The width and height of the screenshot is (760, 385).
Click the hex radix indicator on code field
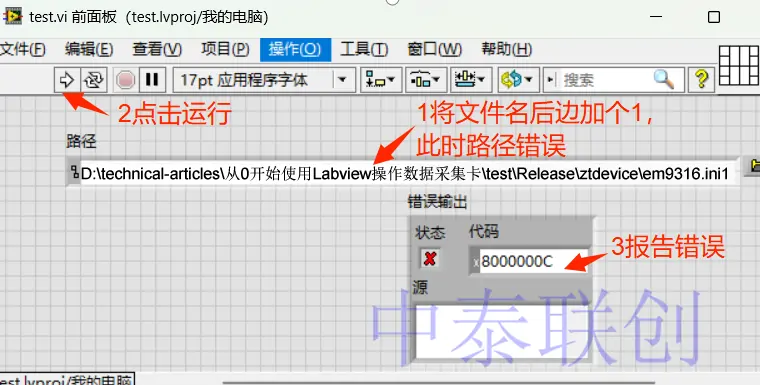(475, 262)
